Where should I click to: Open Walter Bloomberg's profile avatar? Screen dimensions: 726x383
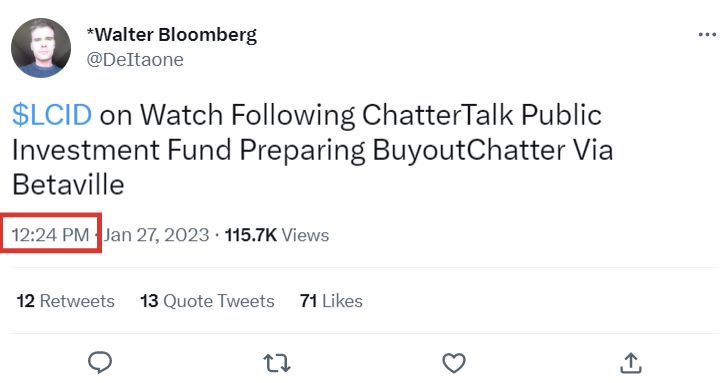41,48
